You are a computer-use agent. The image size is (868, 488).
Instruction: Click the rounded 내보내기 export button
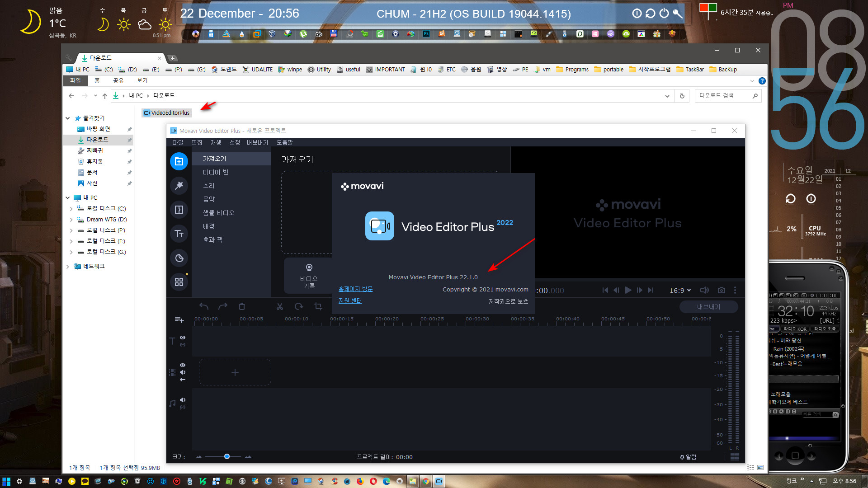coord(709,307)
